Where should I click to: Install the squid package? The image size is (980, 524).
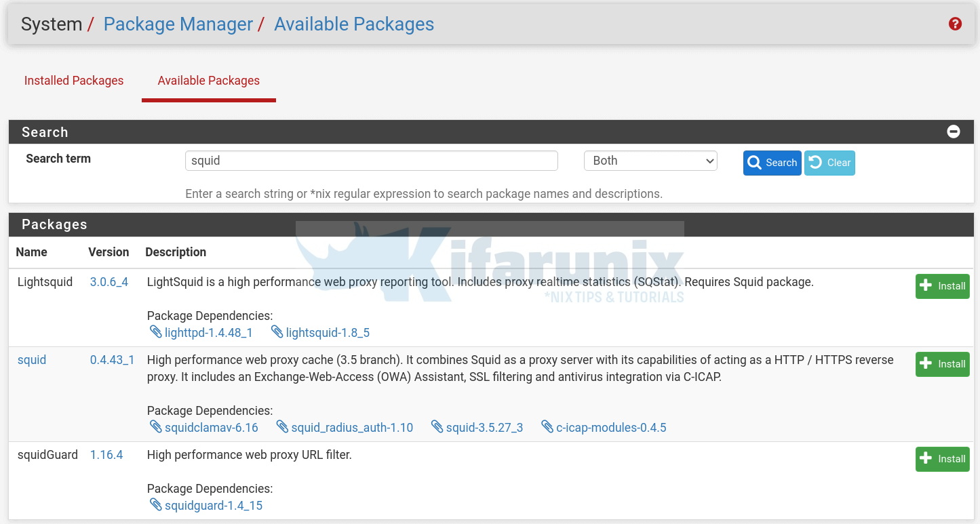point(942,364)
